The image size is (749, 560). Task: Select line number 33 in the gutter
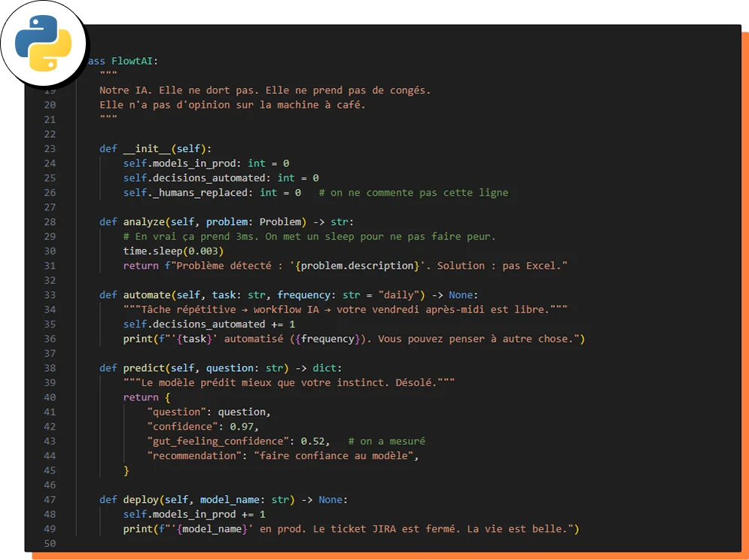point(49,294)
